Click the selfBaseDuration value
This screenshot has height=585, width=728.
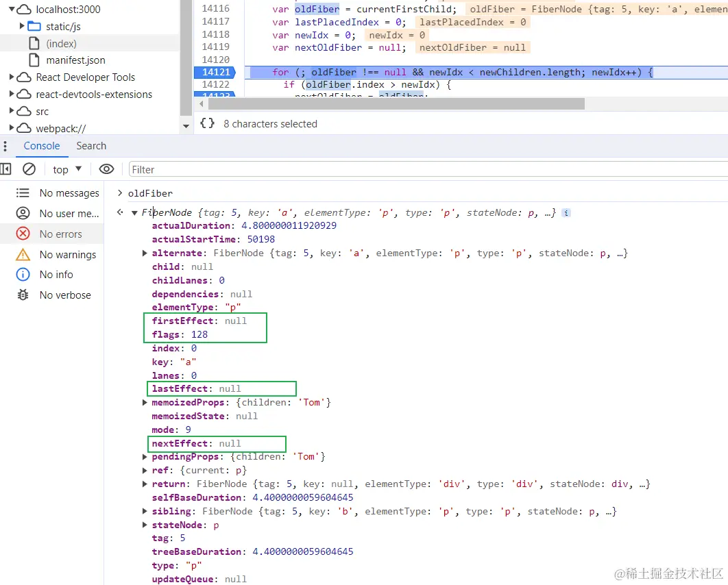(303, 497)
